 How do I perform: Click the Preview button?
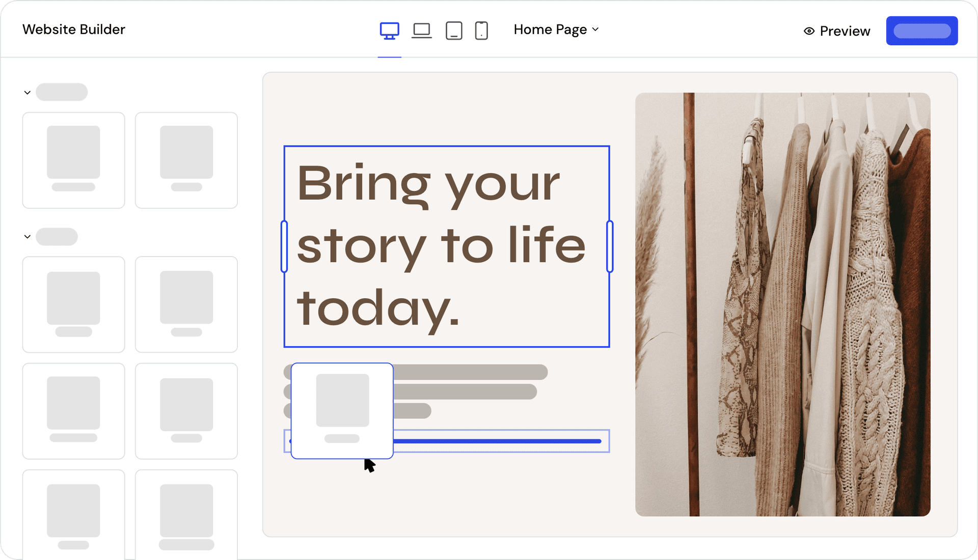[x=837, y=31]
